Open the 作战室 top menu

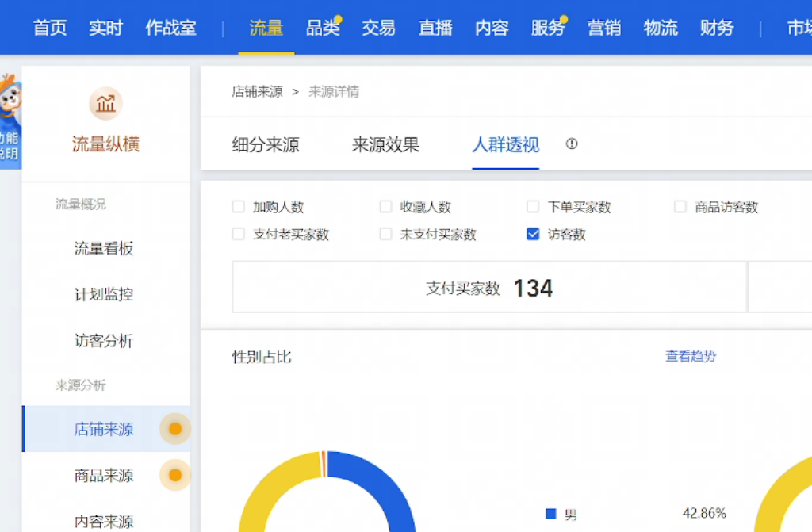(171, 28)
